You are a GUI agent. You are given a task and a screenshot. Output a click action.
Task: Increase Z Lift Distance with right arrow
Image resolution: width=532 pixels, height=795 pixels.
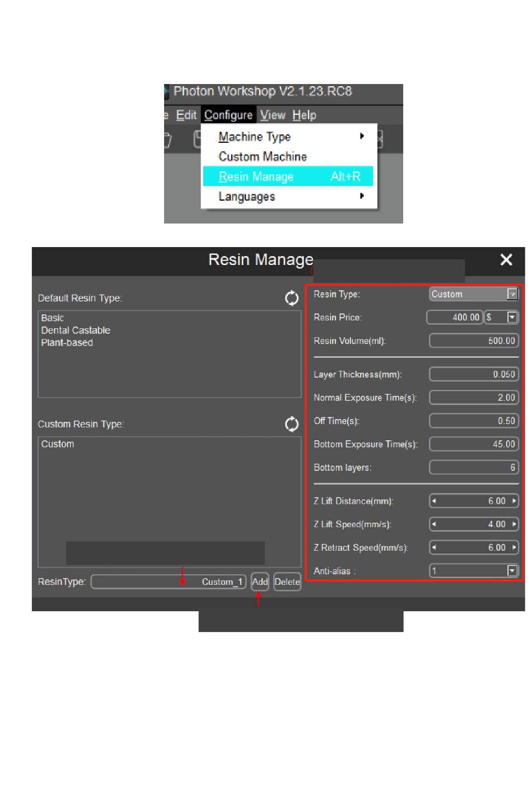click(x=514, y=501)
